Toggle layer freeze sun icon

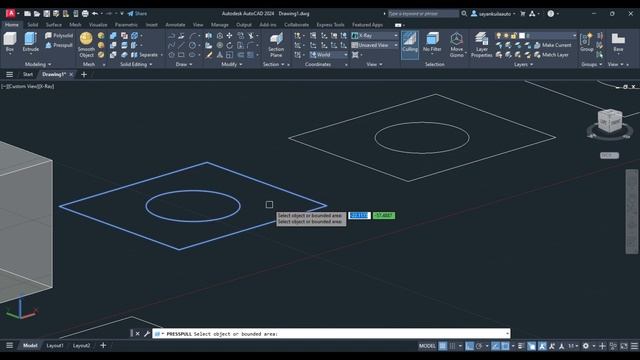pyautogui.click(x=506, y=36)
